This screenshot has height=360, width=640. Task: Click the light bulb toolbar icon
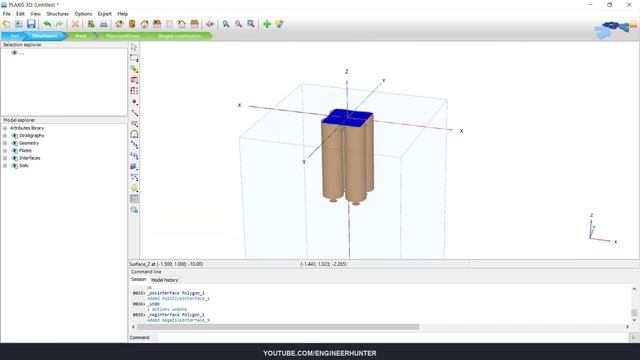pyautogui.click(x=279, y=24)
